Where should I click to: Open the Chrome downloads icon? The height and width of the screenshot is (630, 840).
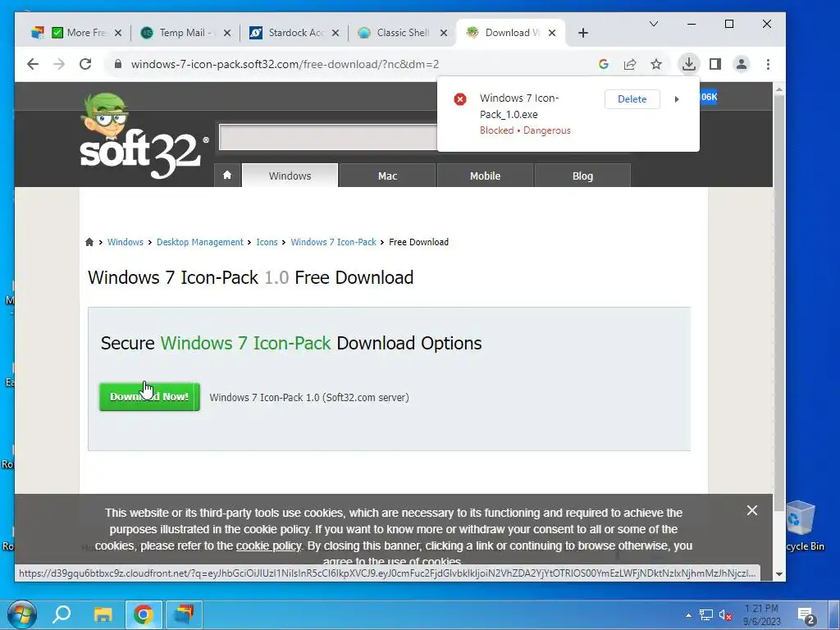point(689,64)
